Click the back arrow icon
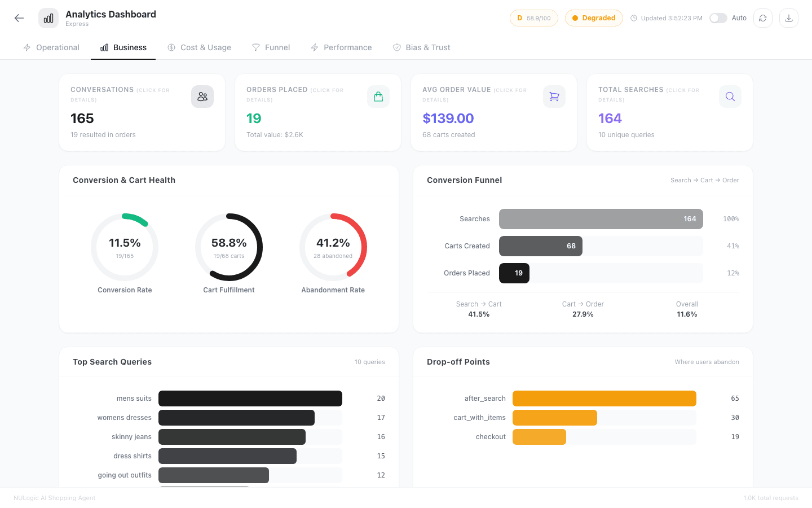The image size is (812, 508). 19,18
